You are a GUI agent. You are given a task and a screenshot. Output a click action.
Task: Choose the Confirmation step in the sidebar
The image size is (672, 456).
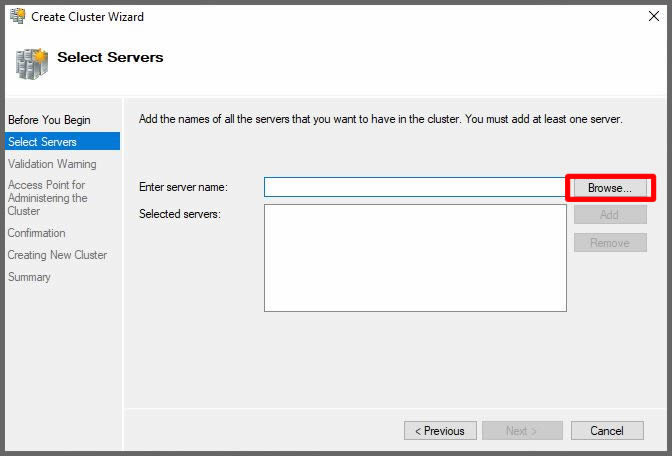point(36,233)
